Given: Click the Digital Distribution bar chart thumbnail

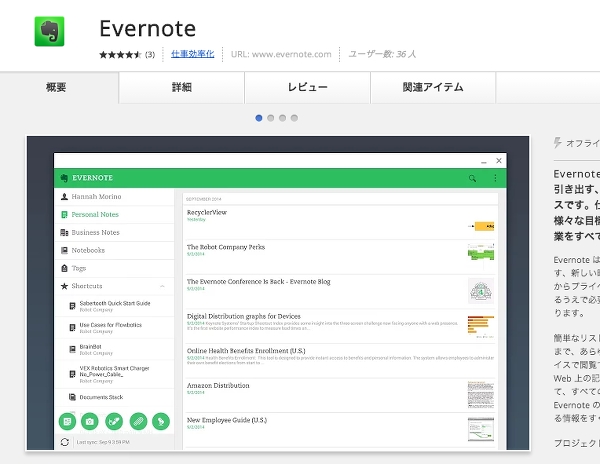Looking at the screenshot, I should (x=481, y=326).
